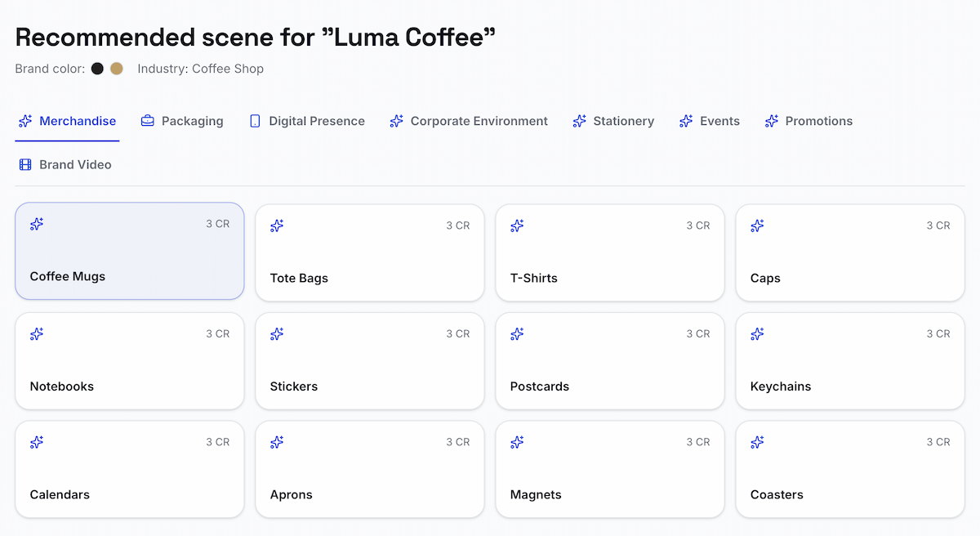Open the Events tab
This screenshot has width=980, height=536.
(x=710, y=121)
